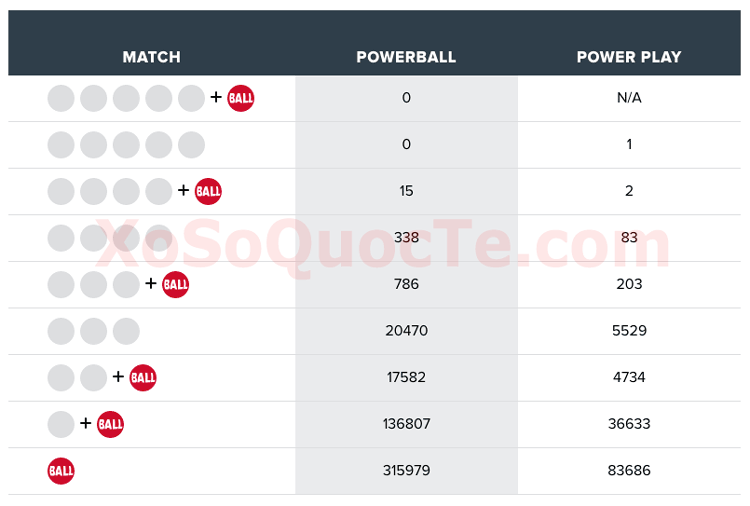Click the POWER PLAY column header

629,57
